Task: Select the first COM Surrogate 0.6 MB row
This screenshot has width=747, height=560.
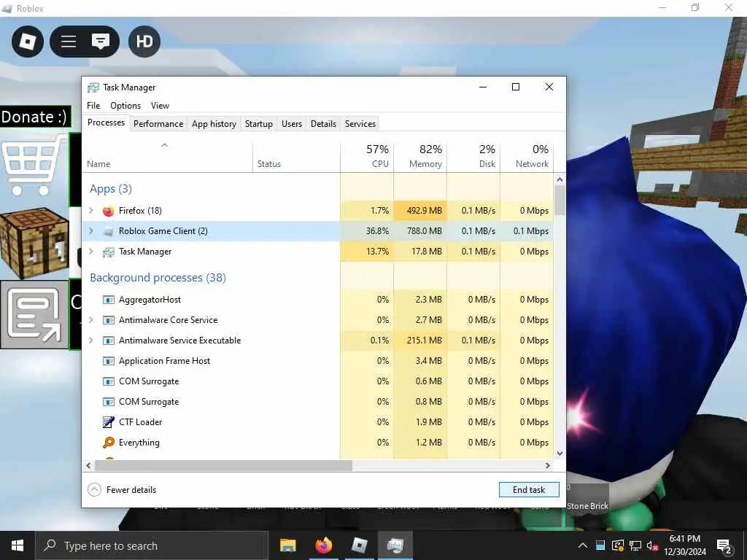Action: coord(318,381)
